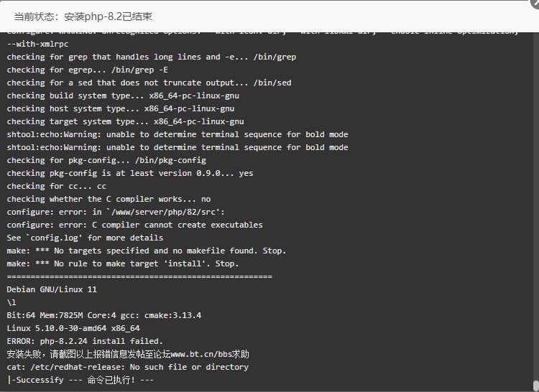Click the 'See config.log for more details' line
The width and height of the screenshot is (539, 392).
(85, 238)
